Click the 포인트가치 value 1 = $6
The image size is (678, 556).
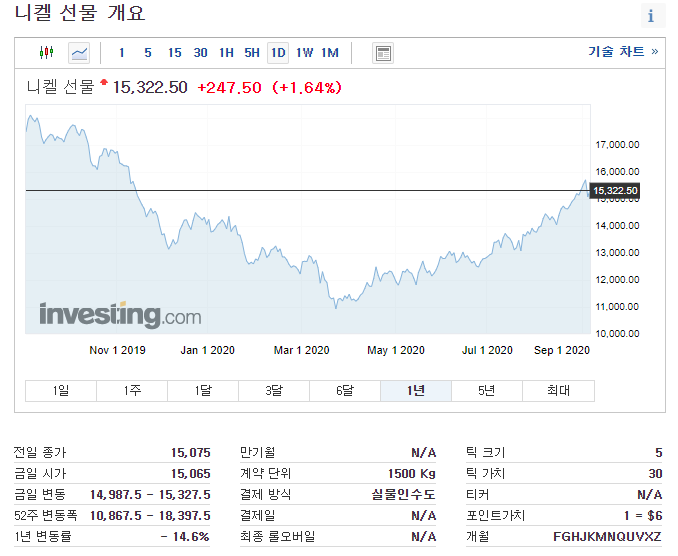click(x=643, y=516)
